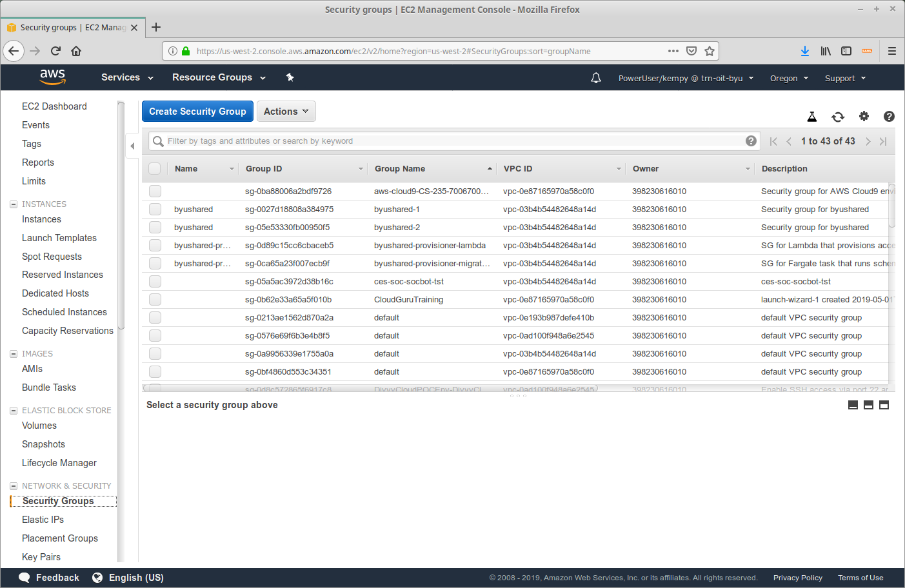The image size is (905, 588).
Task: Click the Firefox back button
Action: (14, 51)
